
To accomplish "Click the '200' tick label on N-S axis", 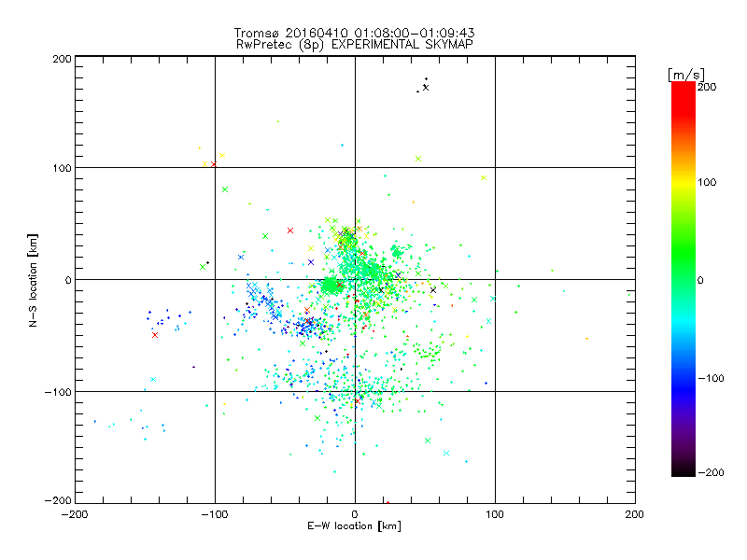I will pyautogui.click(x=62, y=59).
